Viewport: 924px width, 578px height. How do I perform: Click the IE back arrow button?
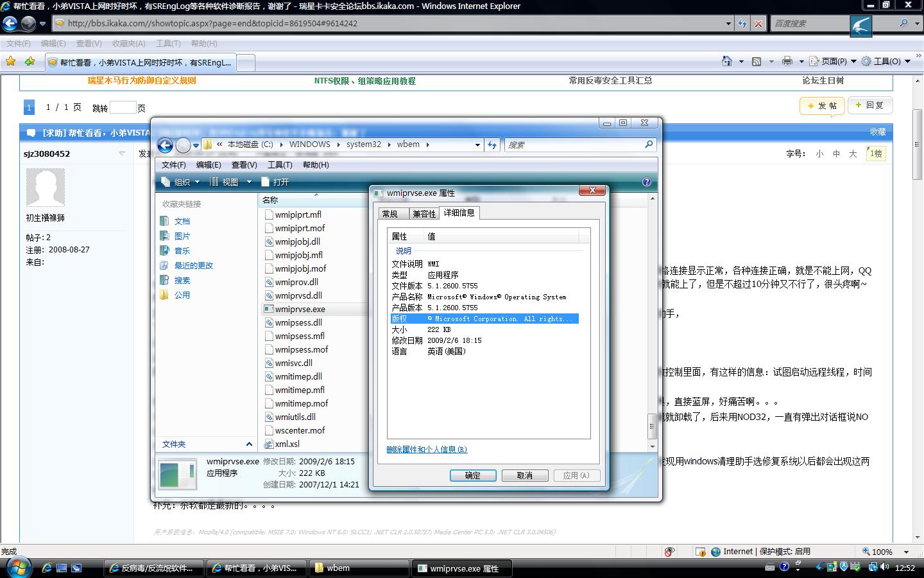pyautogui.click(x=10, y=24)
